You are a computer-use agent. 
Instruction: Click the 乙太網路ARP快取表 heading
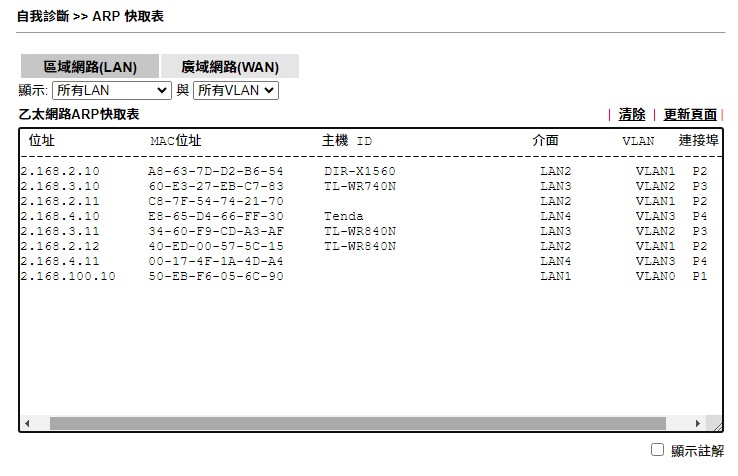pyautogui.click(x=79, y=115)
